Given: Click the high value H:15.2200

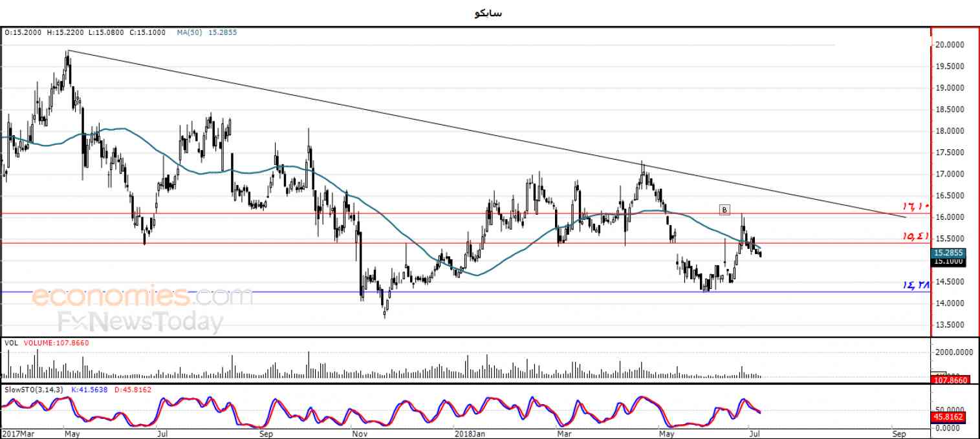Looking at the screenshot, I should pos(67,32).
